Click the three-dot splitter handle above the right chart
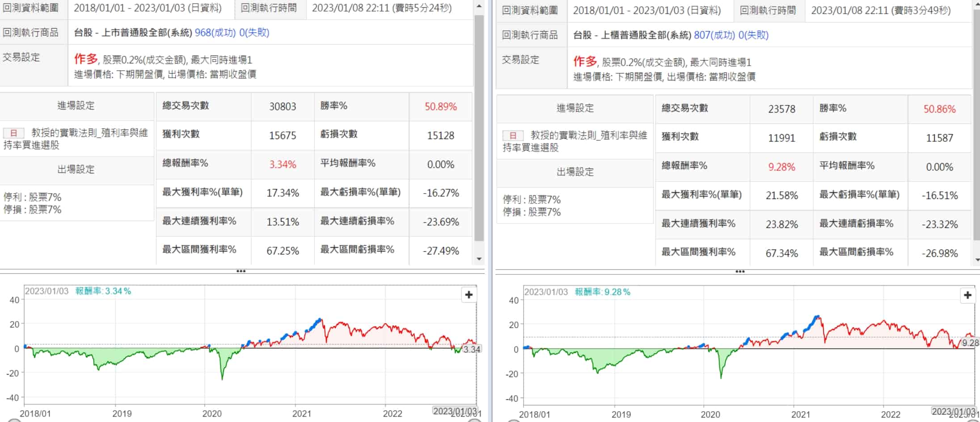980x422 pixels. (x=740, y=272)
